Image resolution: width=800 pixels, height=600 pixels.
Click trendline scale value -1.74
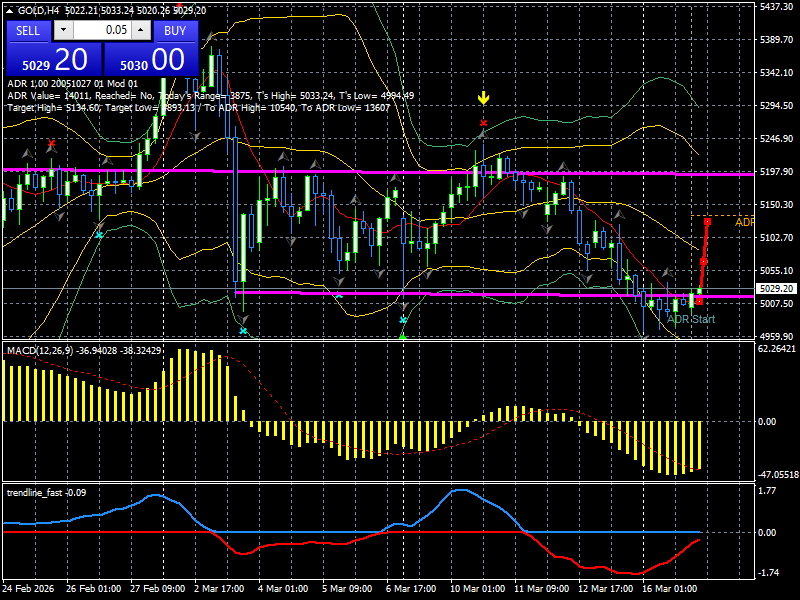[x=768, y=573]
